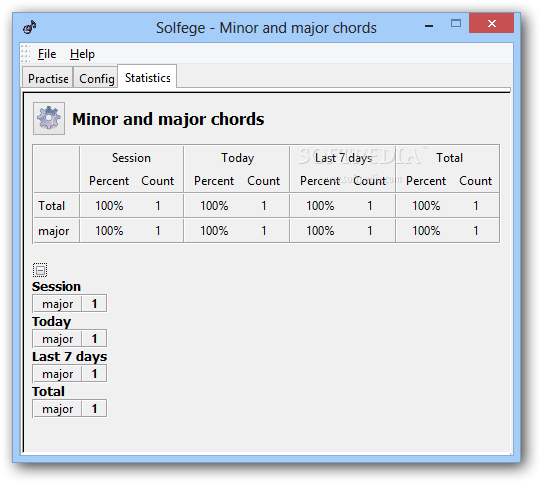Click the Total column header in the table
Viewport: 541px width, 483px height.
pyautogui.click(x=449, y=158)
